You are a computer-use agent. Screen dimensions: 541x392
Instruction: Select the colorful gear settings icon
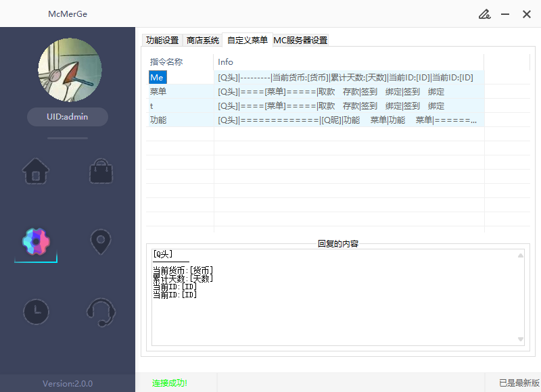point(36,242)
